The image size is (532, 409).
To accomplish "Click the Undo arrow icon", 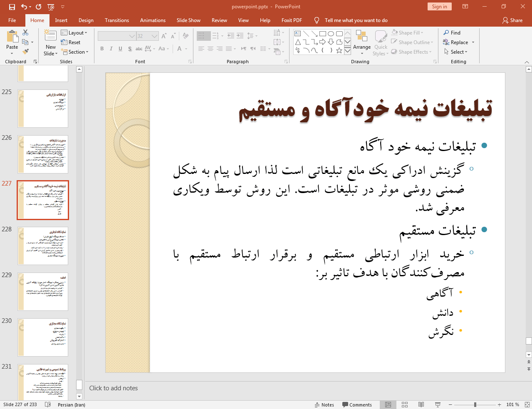I will pos(24,7).
